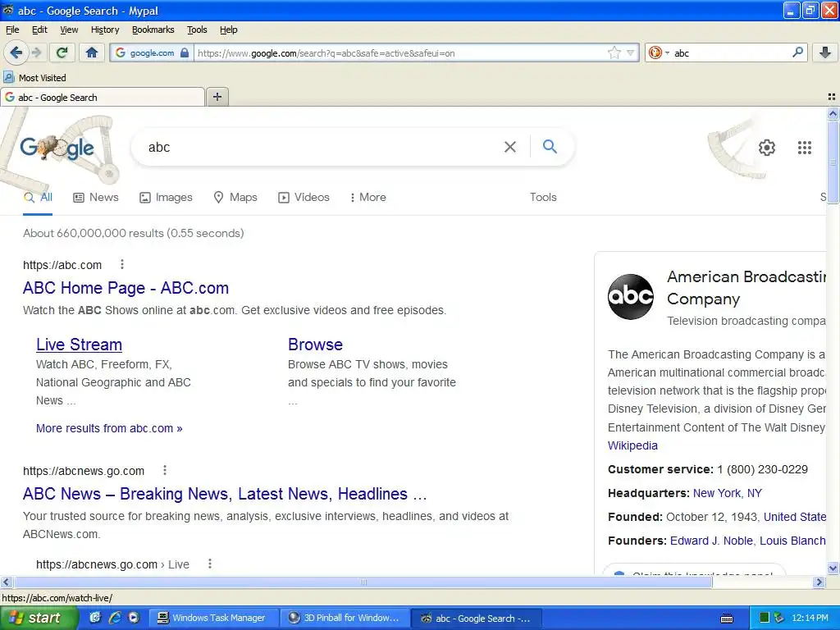This screenshot has height=630, width=840.
Task: Click the horizontal scrollbar right arrow
Action: [819, 582]
